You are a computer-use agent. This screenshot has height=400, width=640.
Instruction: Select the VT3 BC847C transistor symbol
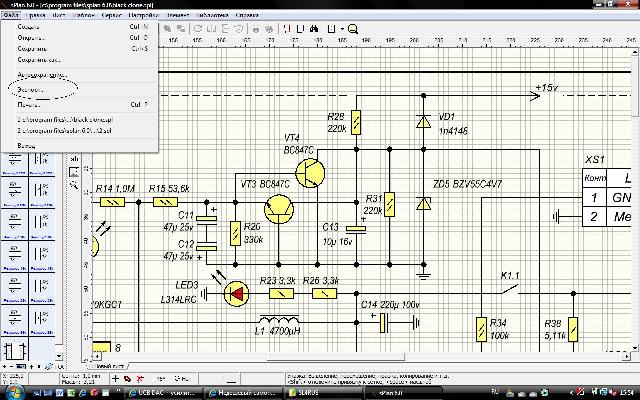coord(280,208)
